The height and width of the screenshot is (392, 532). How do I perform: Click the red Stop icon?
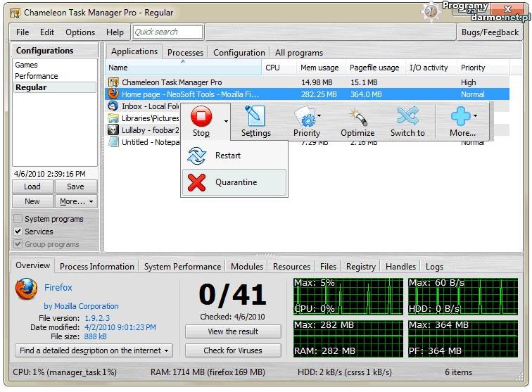click(201, 116)
